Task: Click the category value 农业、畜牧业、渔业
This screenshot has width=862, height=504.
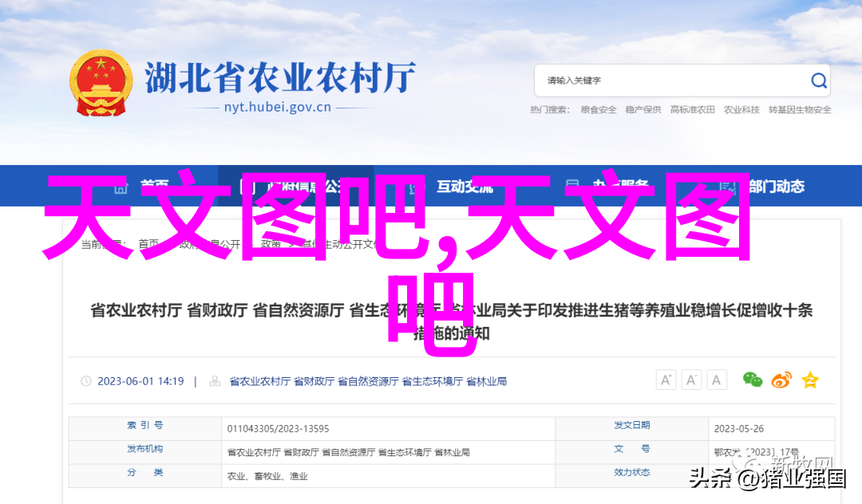Action: tap(267, 476)
